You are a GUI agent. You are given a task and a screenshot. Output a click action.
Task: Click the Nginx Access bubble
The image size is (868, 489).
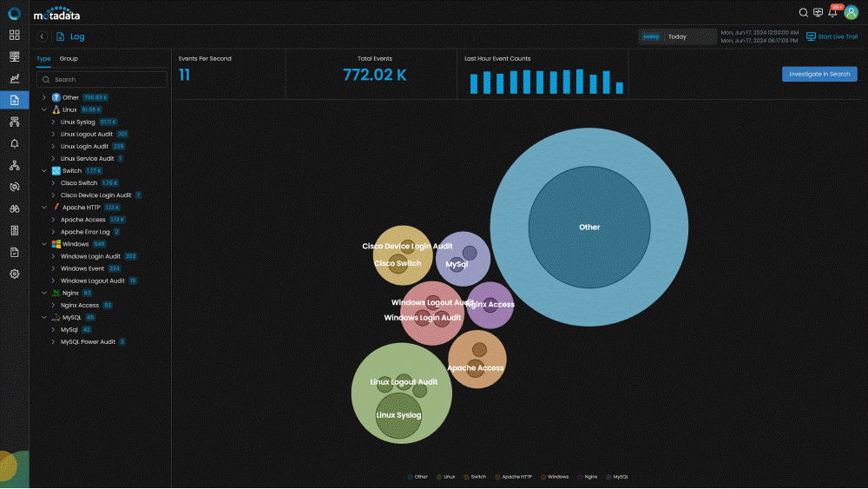click(x=490, y=305)
